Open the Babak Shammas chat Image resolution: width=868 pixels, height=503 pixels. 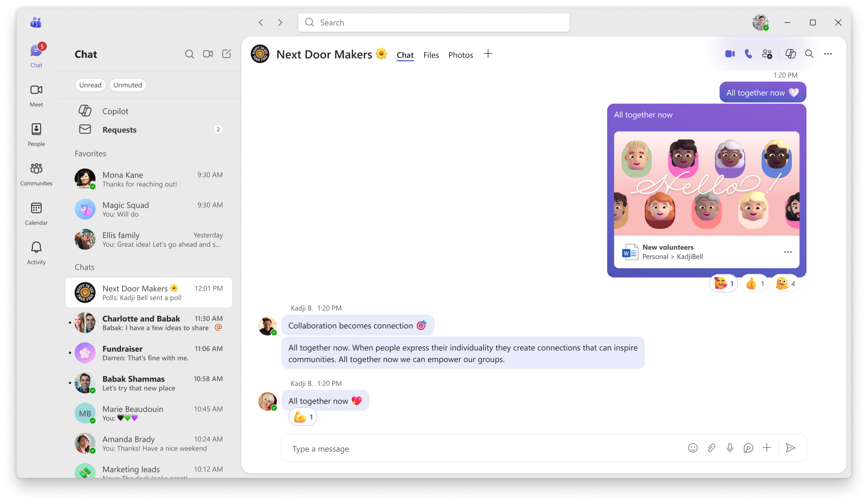coord(149,383)
